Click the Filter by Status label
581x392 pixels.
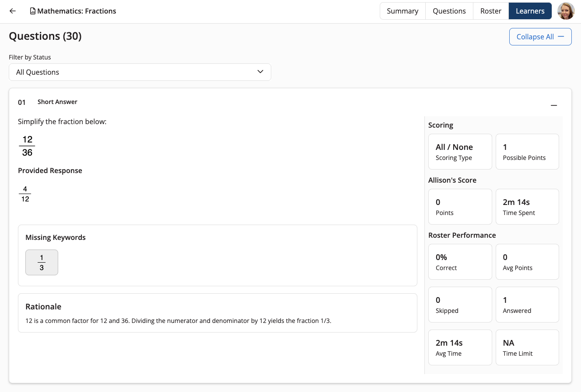[x=30, y=57]
